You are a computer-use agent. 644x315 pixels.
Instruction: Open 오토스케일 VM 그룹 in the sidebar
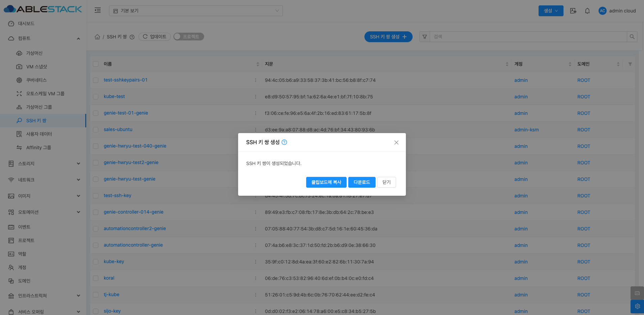[x=43, y=94]
